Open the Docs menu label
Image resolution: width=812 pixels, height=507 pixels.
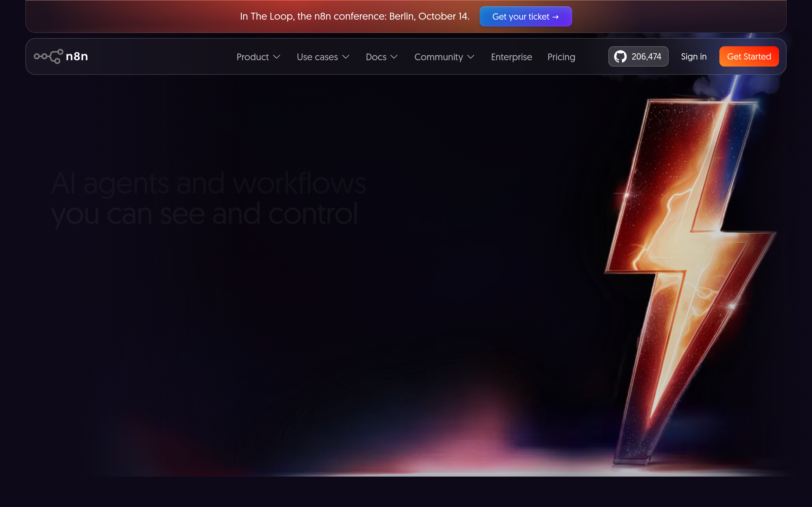(x=376, y=57)
